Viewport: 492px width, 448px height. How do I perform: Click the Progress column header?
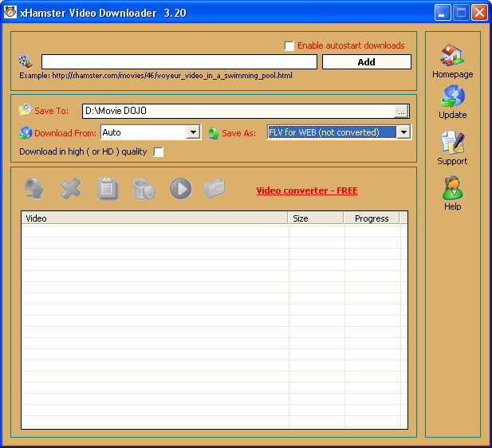click(x=372, y=218)
